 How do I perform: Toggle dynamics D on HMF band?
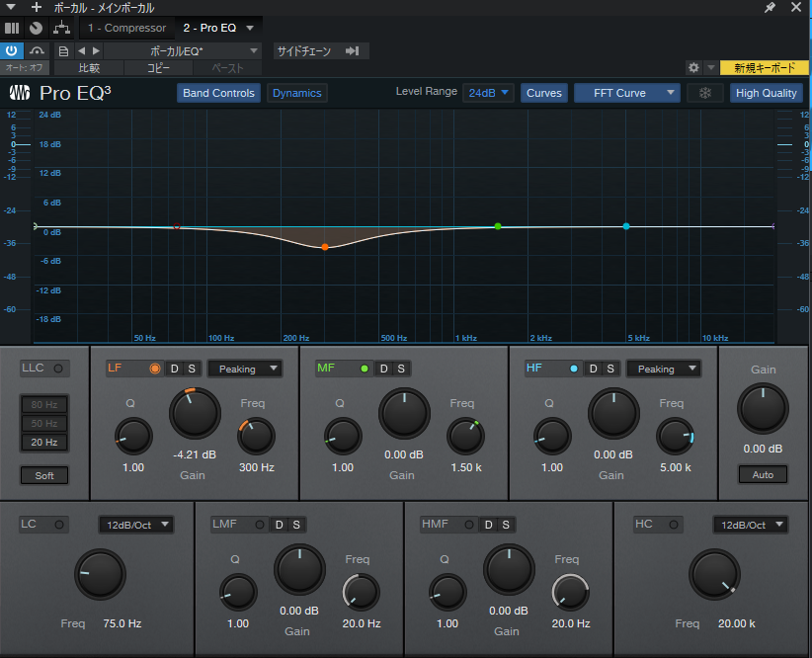[488, 525]
